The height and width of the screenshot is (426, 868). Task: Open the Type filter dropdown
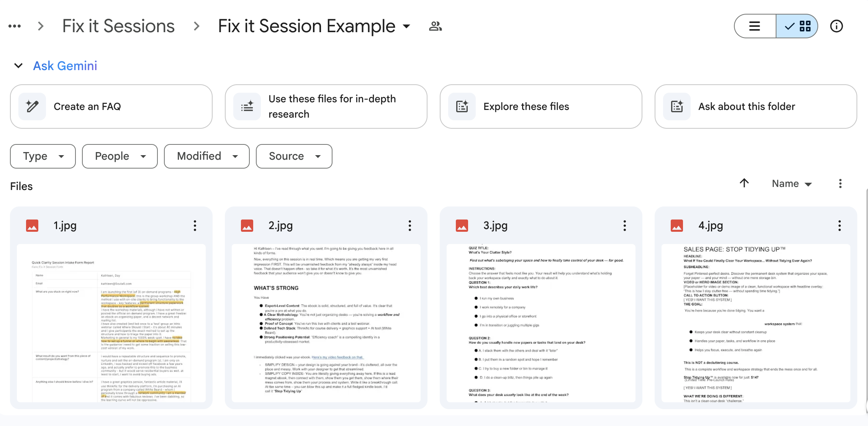(x=43, y=156)
